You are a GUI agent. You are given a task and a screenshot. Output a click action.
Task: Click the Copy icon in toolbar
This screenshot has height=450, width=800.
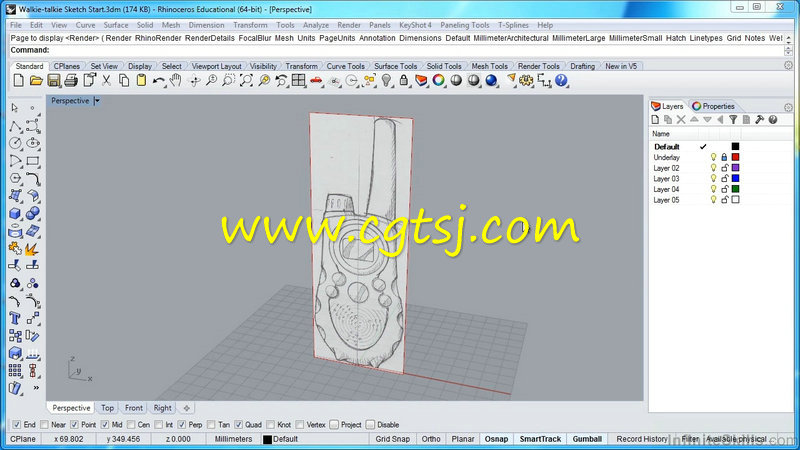tap(124, 81)
